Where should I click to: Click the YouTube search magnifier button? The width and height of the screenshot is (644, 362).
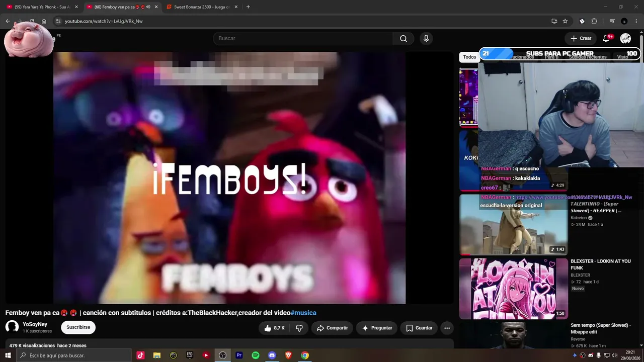pos(404,39)
